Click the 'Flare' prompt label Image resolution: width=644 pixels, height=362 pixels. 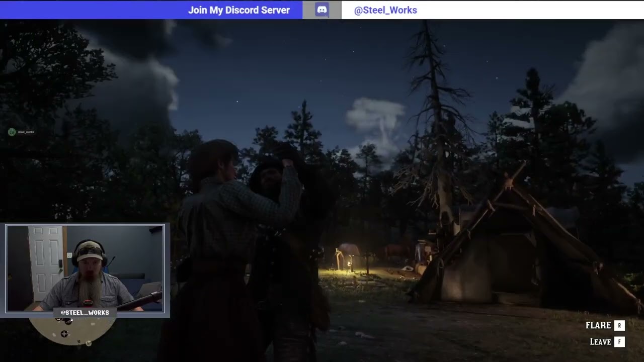click(x=598, y=325)
